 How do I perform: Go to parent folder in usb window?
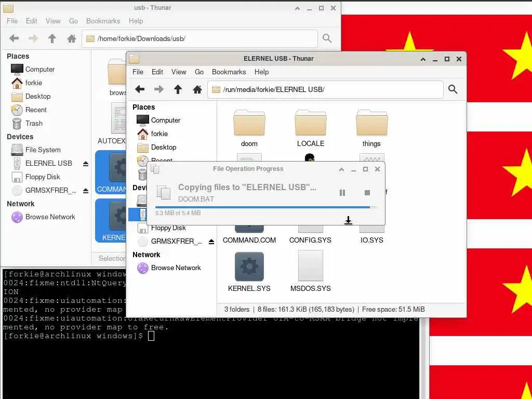[52, 38]
